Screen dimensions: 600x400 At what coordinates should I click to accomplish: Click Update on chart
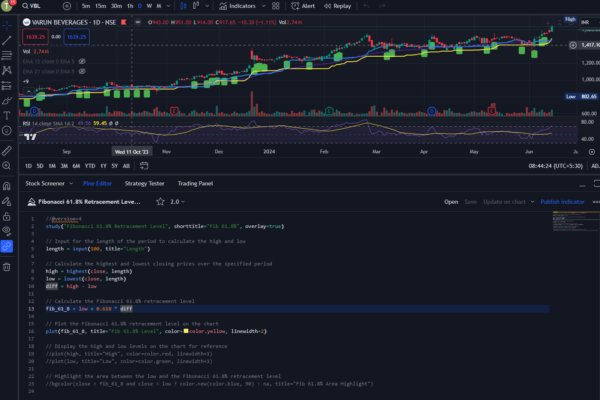504,202
